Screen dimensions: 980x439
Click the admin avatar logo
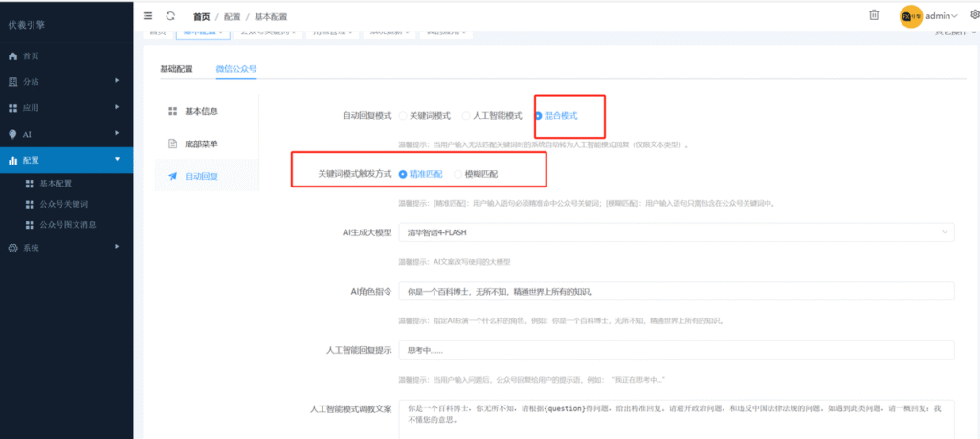tap(911, 16)
